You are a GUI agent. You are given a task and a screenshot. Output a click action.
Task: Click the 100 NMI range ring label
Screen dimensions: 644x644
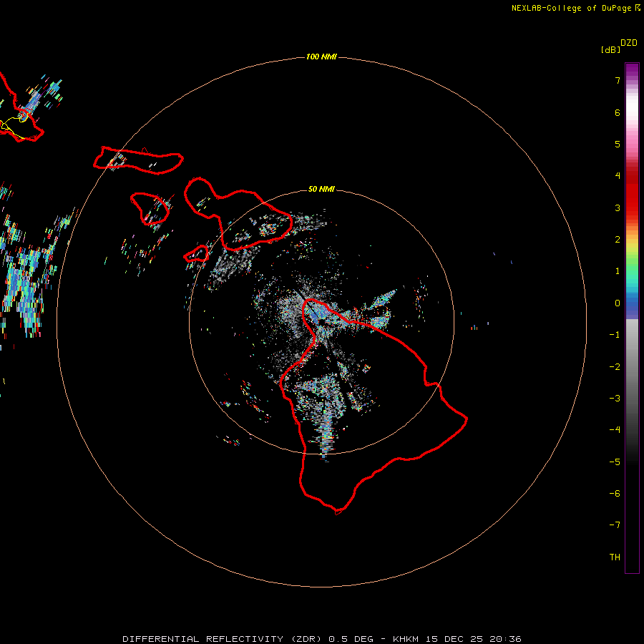pos(321,57)
